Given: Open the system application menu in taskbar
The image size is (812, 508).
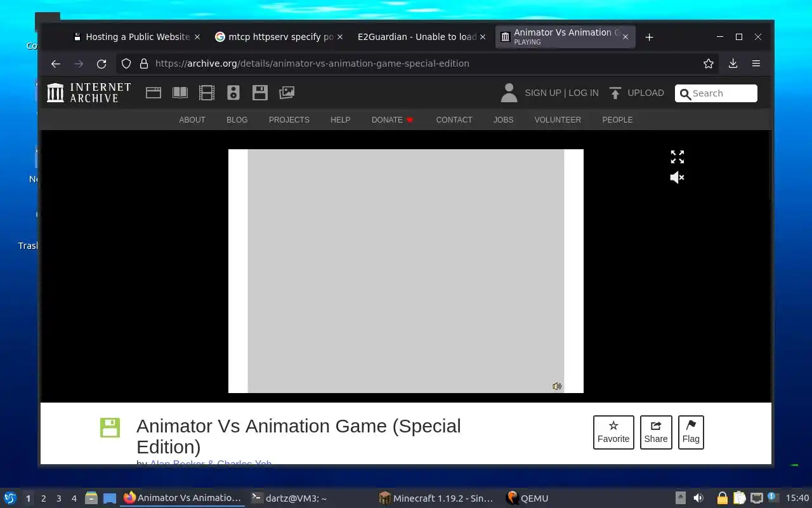Looking at the screenshot, I should pyautogui.click(x=10, y=498).
